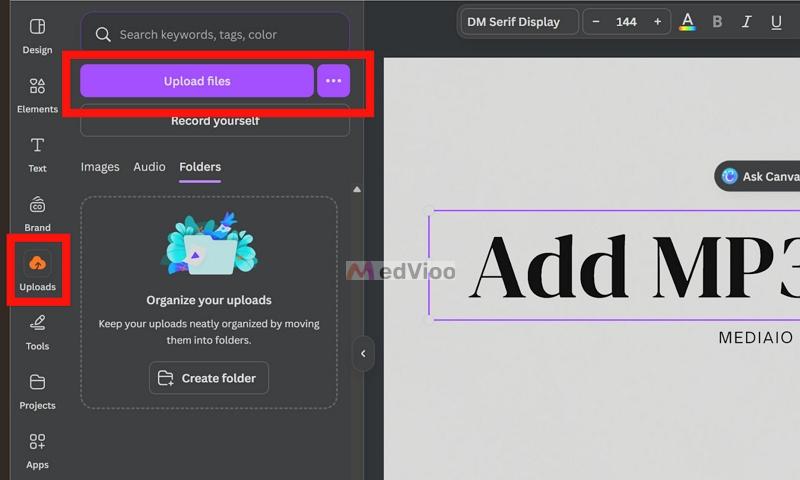
Task: Click the search magnifier icon
Action: click(x=103, y=35)
